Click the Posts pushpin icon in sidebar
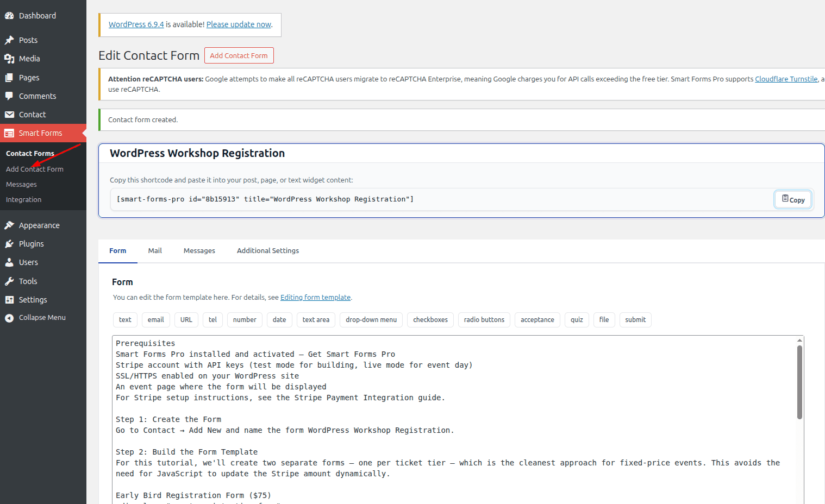This screenshot has height=504, width=825. coord(10,40)
